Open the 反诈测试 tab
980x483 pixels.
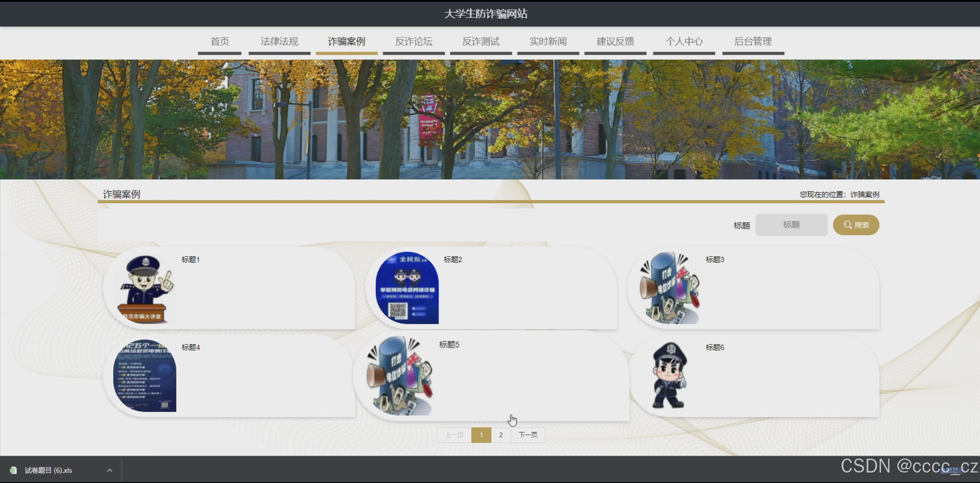point(481,42)
